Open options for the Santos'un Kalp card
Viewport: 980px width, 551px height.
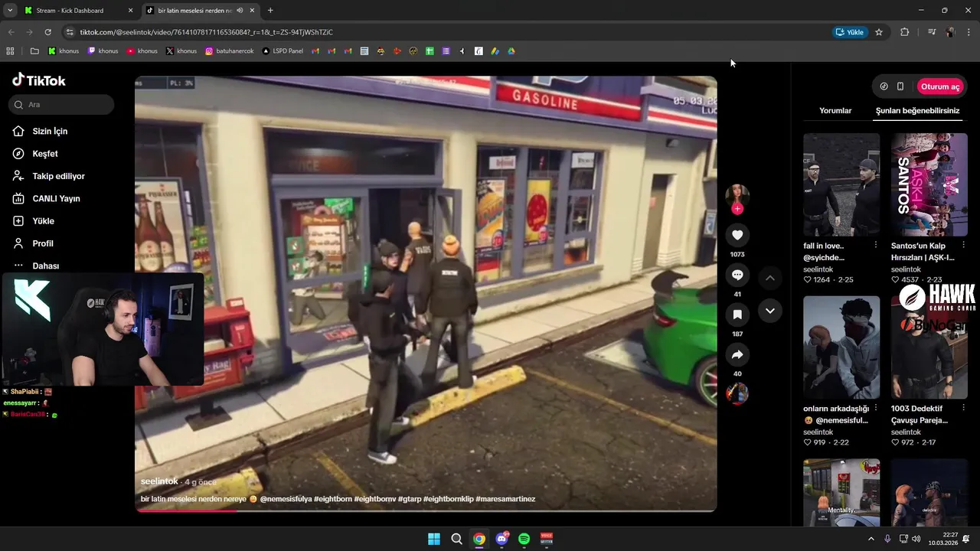point(963,245)
